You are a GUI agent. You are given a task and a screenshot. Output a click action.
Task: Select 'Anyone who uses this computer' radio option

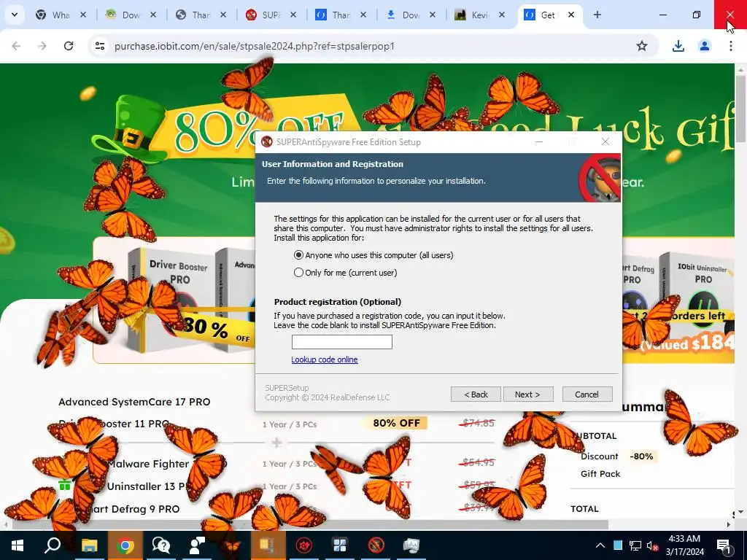click(298, 255)
